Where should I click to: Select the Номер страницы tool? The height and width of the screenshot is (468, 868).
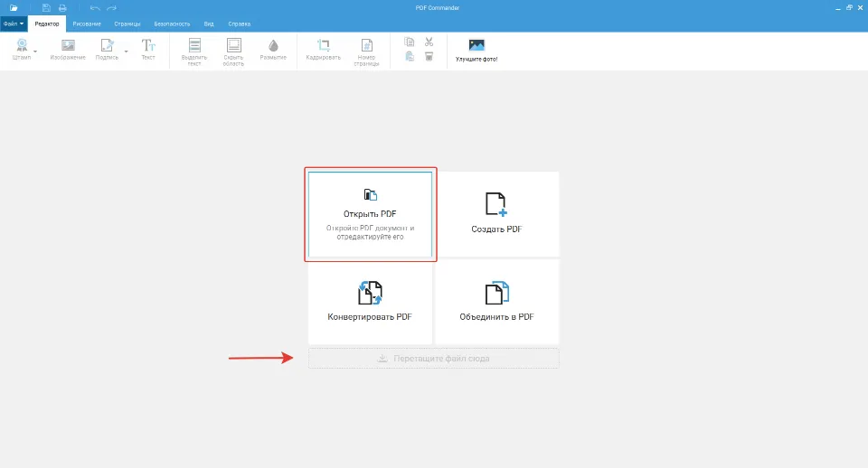[366, 52]
